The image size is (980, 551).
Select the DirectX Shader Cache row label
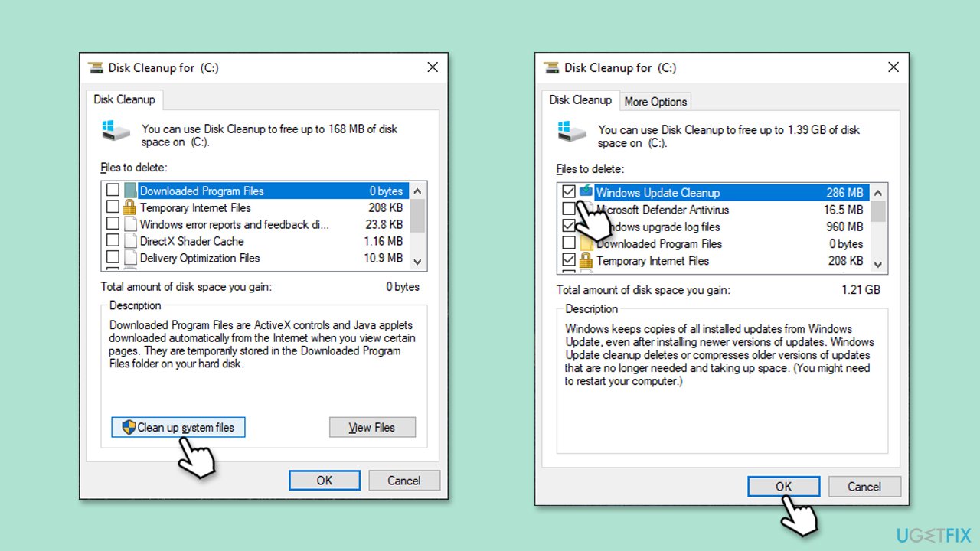click(x=191, y=241)
